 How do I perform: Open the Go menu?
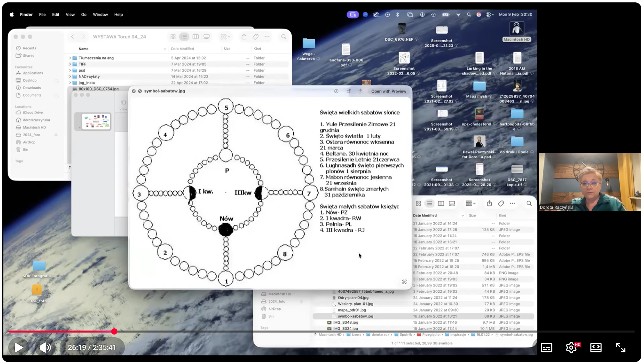pos(84,14)
